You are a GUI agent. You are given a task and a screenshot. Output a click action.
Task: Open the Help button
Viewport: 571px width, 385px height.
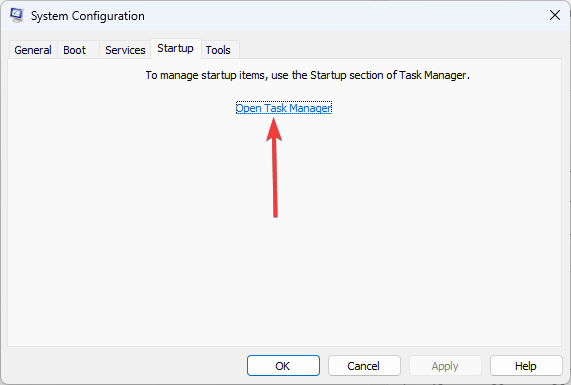tap(526, 366)
